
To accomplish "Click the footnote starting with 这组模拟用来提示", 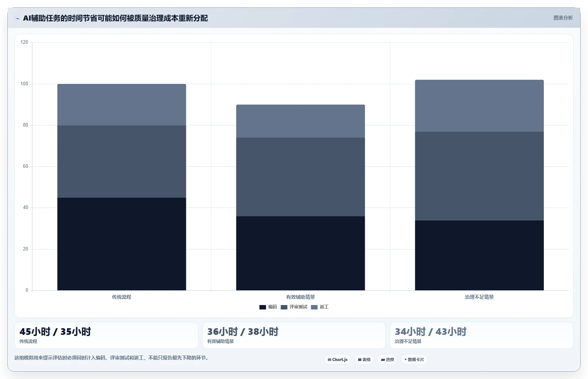I will (x=112, y=358).
